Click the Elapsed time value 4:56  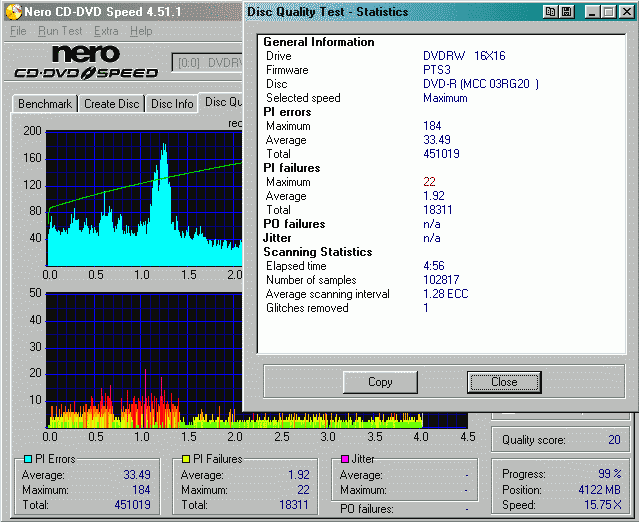[434, 266]
